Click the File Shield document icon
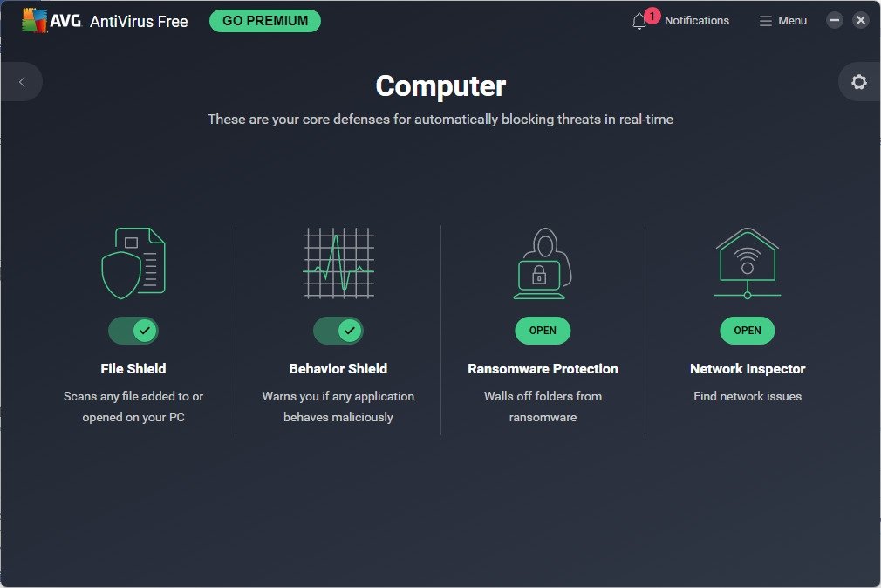The height and width of the screenshot is (588, 881). [x=133, y=263]
